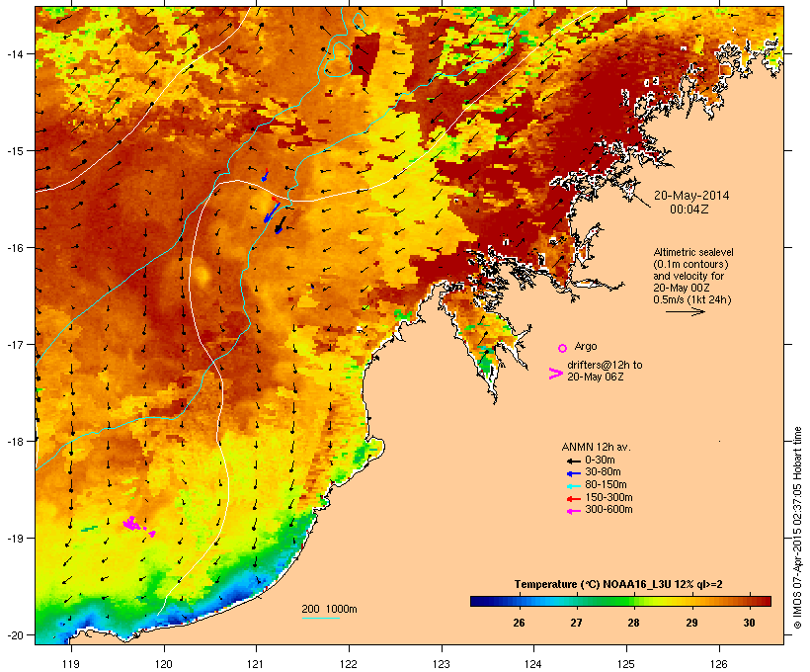Click the Argo legend label

pos(586,346)
